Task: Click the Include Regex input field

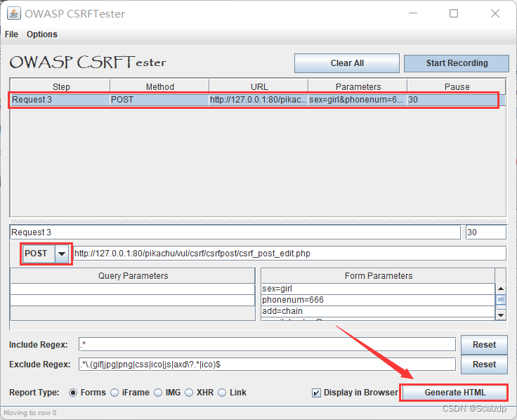Action: tap(267, 345)
